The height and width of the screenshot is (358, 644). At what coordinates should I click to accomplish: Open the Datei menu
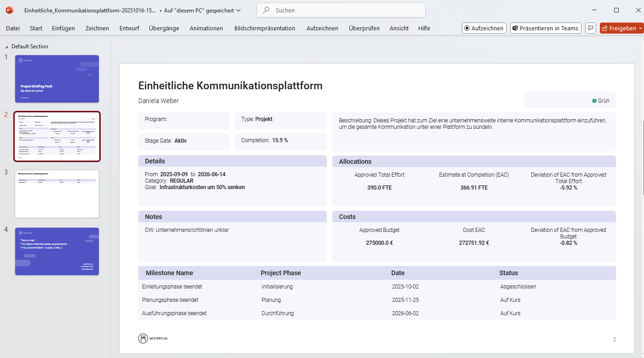pyautogui.click(x=13, y=28)
